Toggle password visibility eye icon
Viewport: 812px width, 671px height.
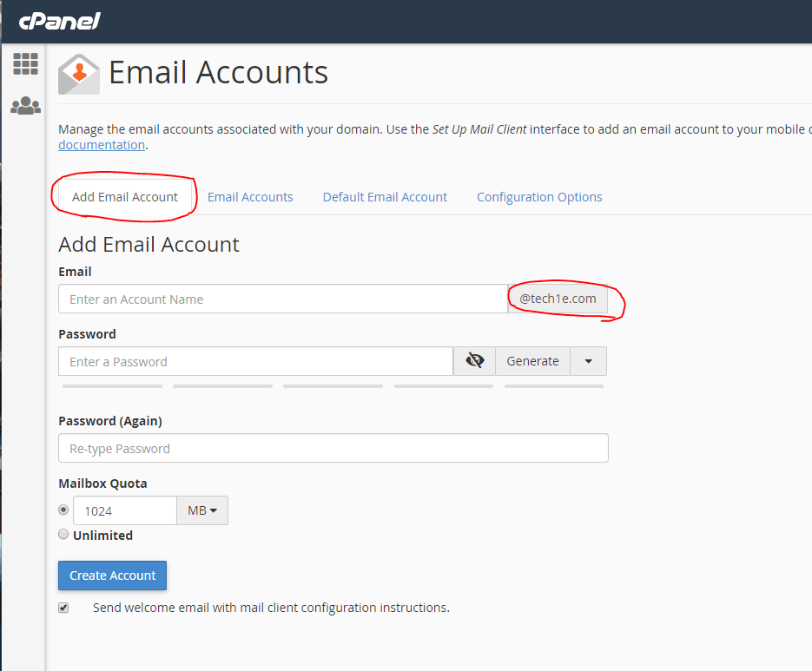pos(474,361)
